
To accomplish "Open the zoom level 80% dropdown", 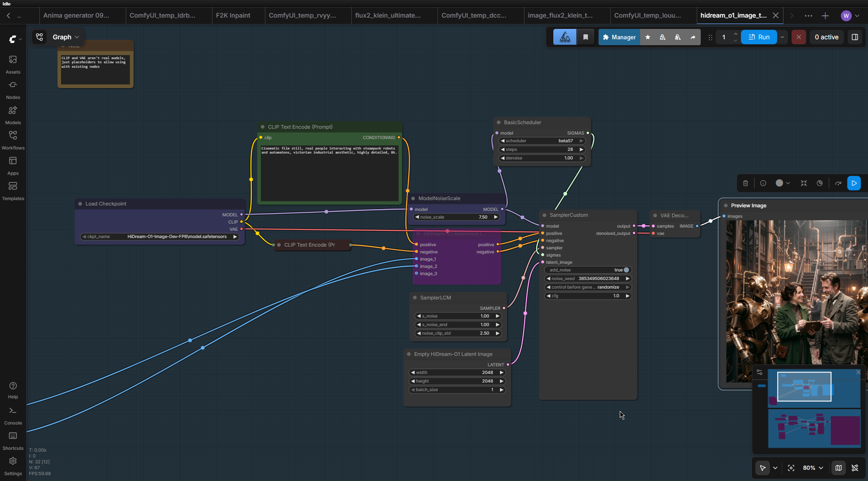I will (x=813, y=468).
